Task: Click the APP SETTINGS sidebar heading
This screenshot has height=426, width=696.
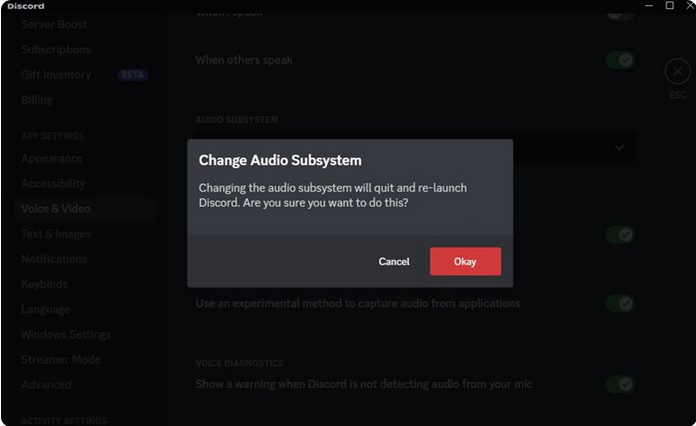Action: click(53, 136)
